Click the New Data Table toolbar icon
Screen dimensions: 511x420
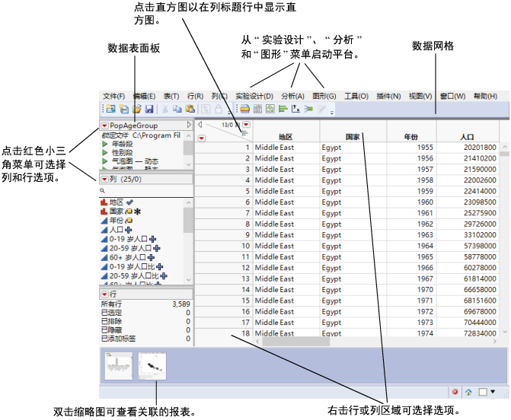[x=110, y=109]
